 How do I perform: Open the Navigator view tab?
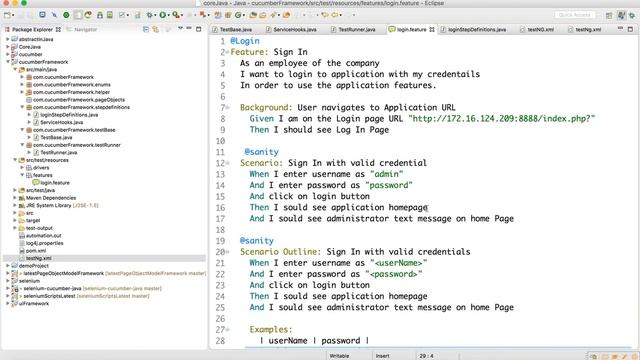click(x=82, y=29)
